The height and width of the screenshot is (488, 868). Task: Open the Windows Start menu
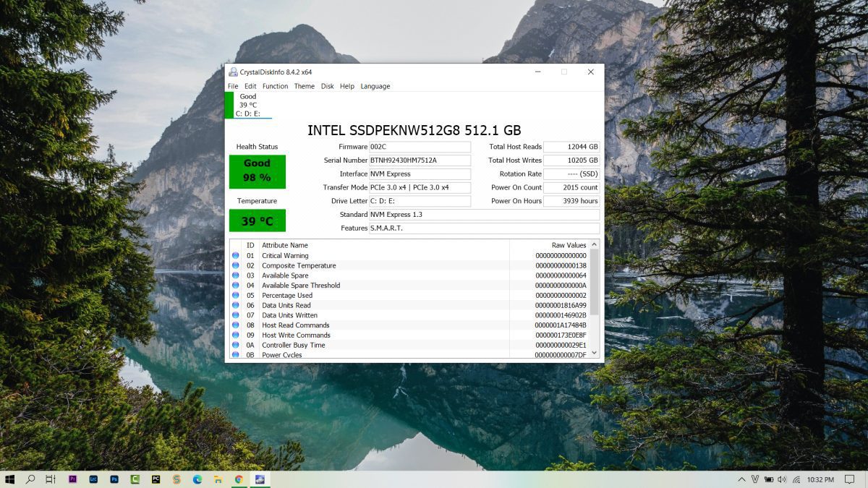point(10,479)
